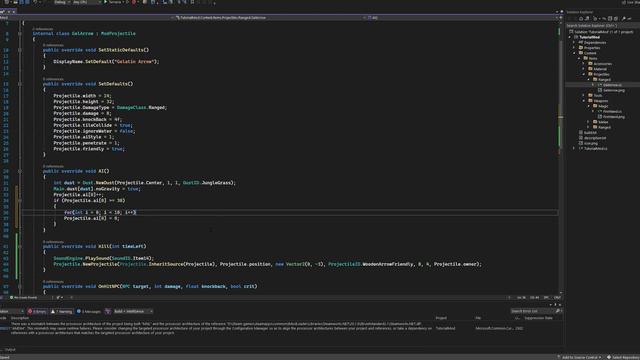This screenshot has width=640, height=360.
Task: Click the Project column header in Error List
Action: [x=441, y=318]
